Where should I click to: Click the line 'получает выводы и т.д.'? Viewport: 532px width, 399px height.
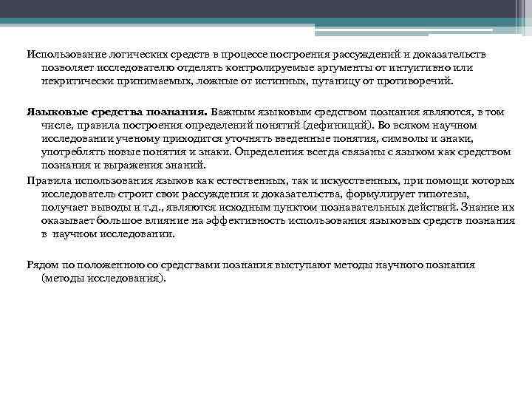tap(278, 208)
